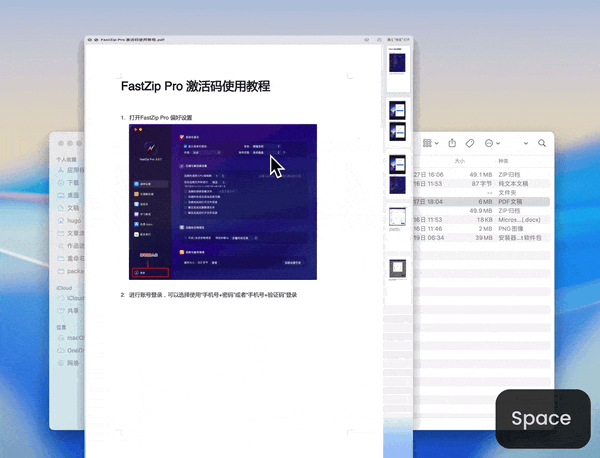Image resolution: width=600 pixels, height=458 pixels.
Task: Click the 大小 column header in Finder
Action: 460,161
